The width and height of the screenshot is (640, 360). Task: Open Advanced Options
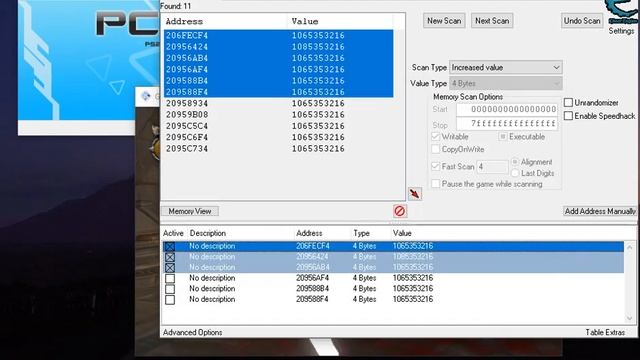click(x=192, y=332)
